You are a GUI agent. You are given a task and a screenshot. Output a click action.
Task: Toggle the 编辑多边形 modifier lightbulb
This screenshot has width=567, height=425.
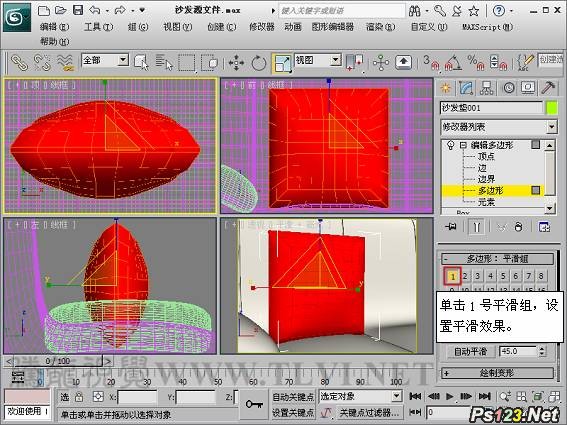pos(450,145)
